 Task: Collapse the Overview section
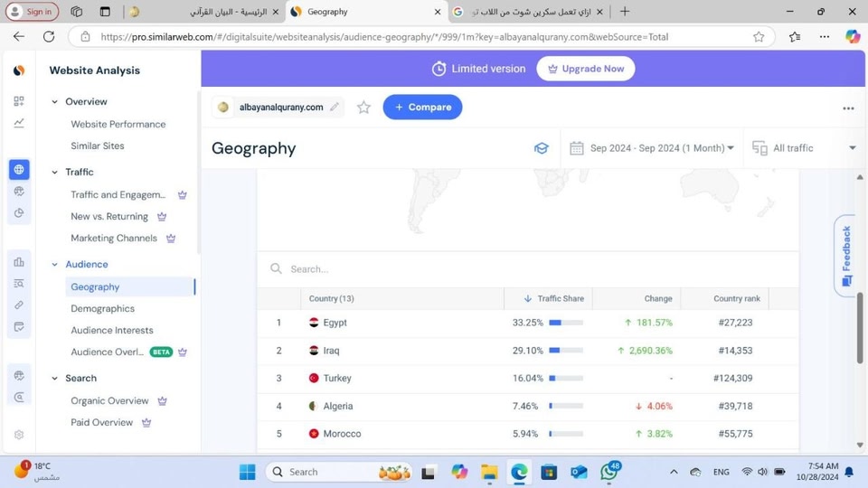[55, 102]
